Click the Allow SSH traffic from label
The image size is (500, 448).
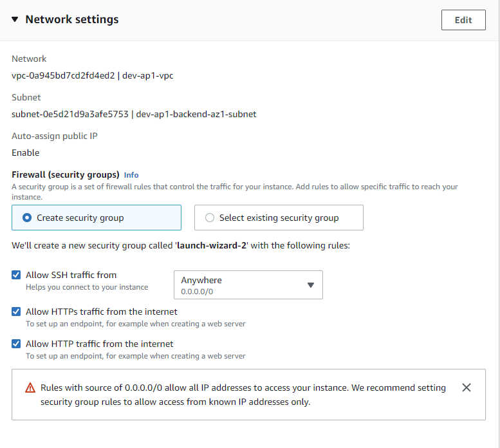[x=71, y=275]
